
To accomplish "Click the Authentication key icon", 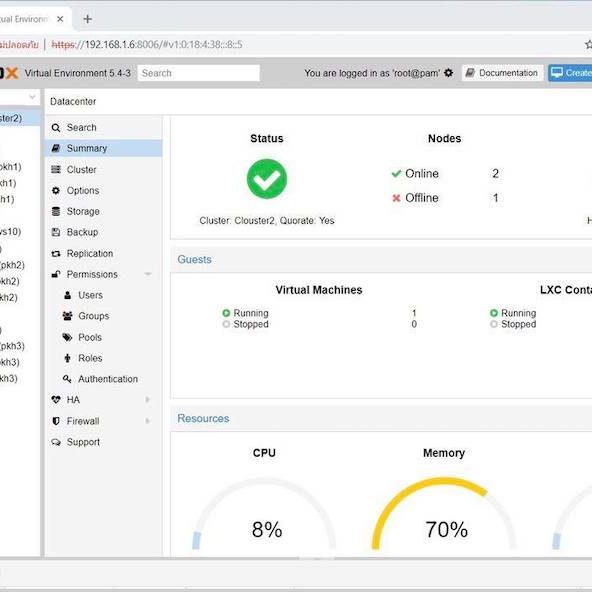I will (x=68, y=379).
